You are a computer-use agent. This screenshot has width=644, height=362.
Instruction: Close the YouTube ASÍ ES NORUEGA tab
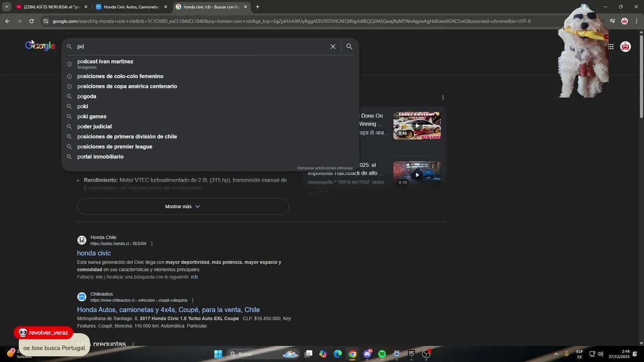86,7
